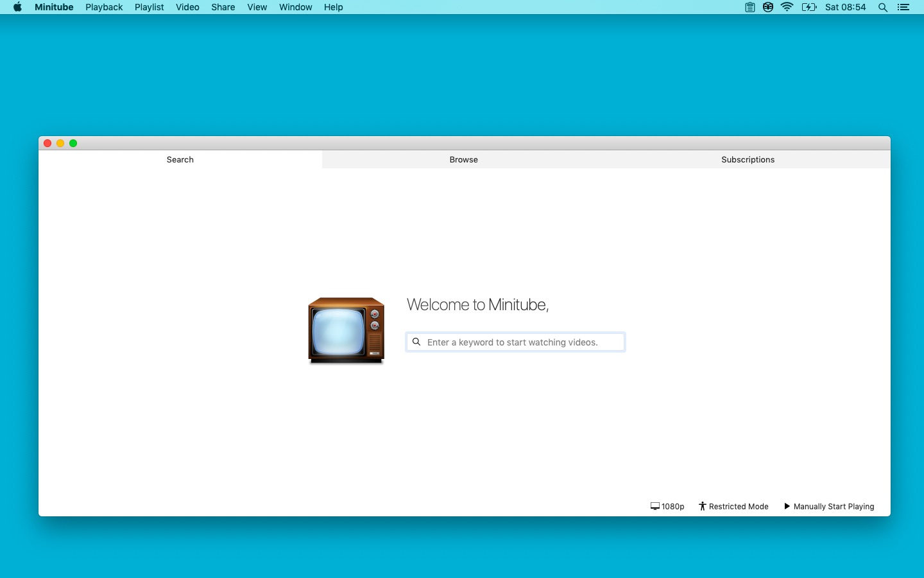The image size is (924, 578).
Task: Click the clipboard manager menu bar icon
Action: 749,7
